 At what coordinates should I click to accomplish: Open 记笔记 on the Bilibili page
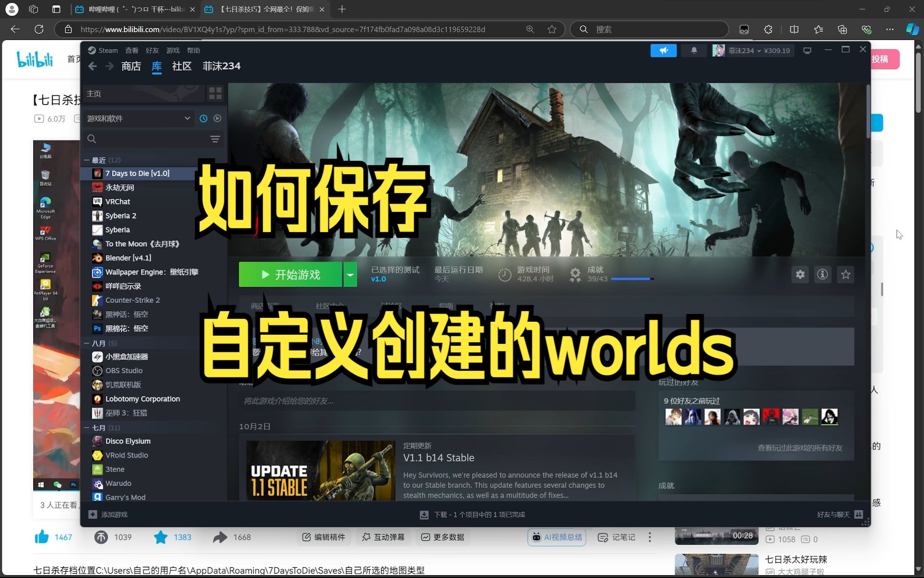click(616, 537)
